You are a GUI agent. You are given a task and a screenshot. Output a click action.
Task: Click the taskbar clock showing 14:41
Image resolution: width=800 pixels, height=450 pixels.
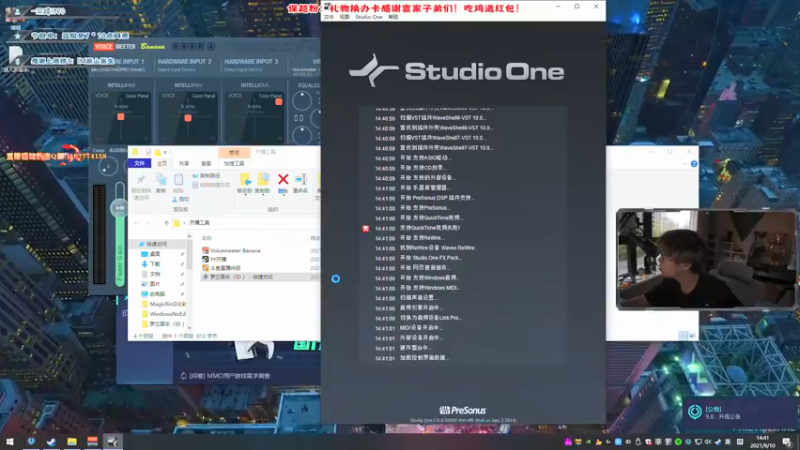point(762,442)
